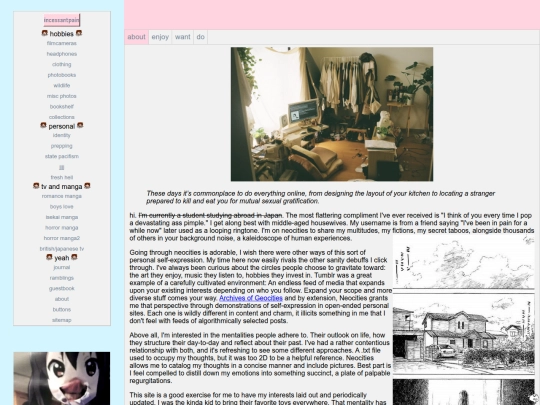Viewport: 540px width, 405px height.
Task: Click the manga panel showing clouds
Action: [x=464, y=262]
